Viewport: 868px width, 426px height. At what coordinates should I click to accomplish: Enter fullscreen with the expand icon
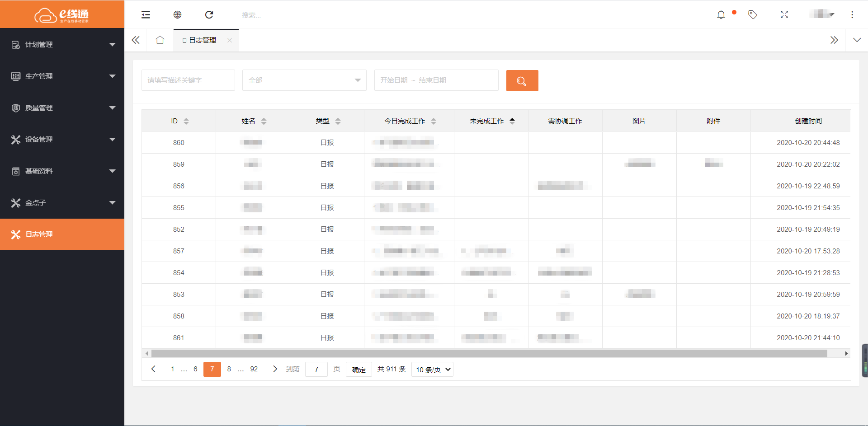click(784, 15)
